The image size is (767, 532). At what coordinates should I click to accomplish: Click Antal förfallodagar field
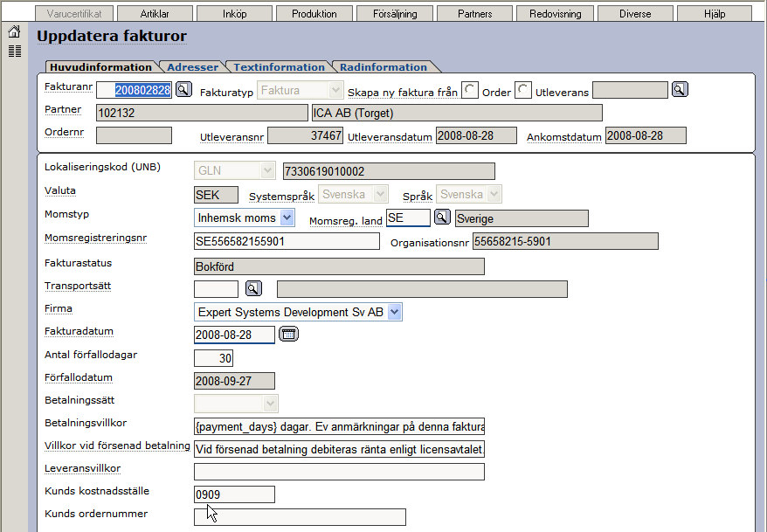(x=214, y=358)
